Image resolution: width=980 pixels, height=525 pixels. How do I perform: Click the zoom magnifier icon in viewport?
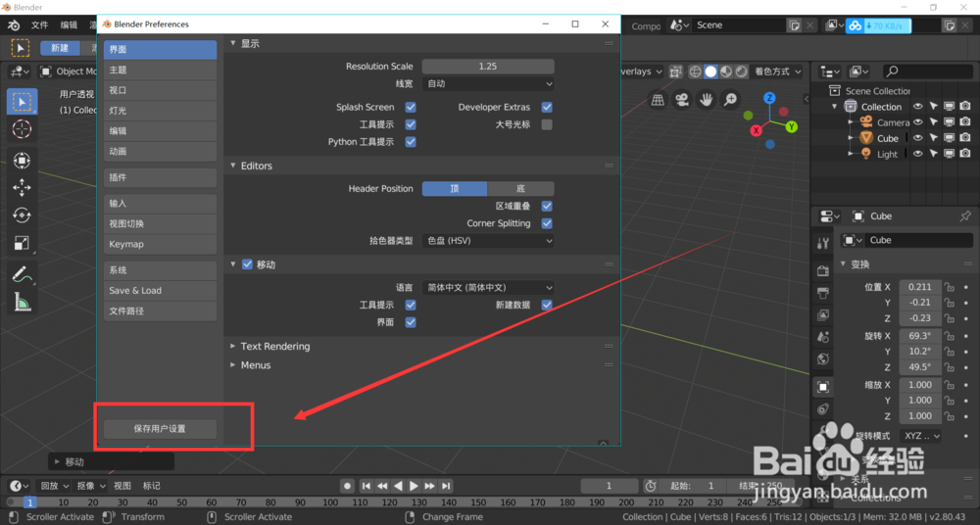(x=729, y=99)
